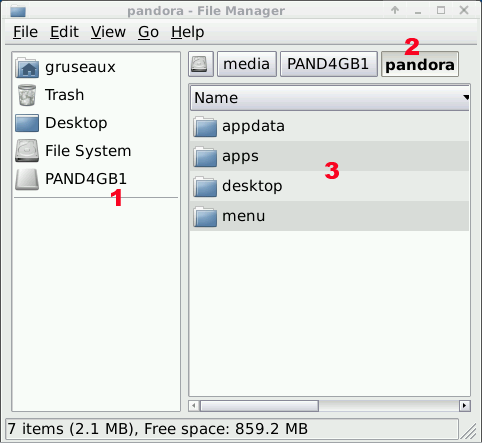Click the pandora path bar button
Image resolution: width=482 pixels, height=443 pixels.
[420, 64]
